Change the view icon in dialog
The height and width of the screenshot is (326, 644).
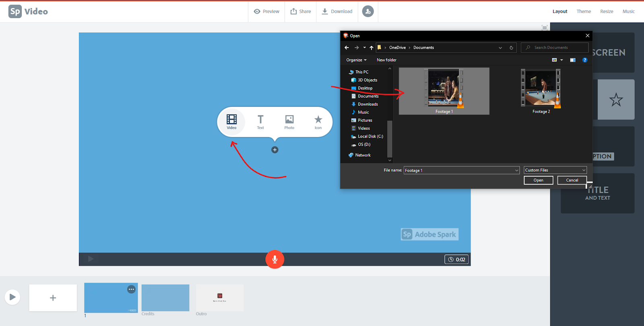click(x=554, y=60)
